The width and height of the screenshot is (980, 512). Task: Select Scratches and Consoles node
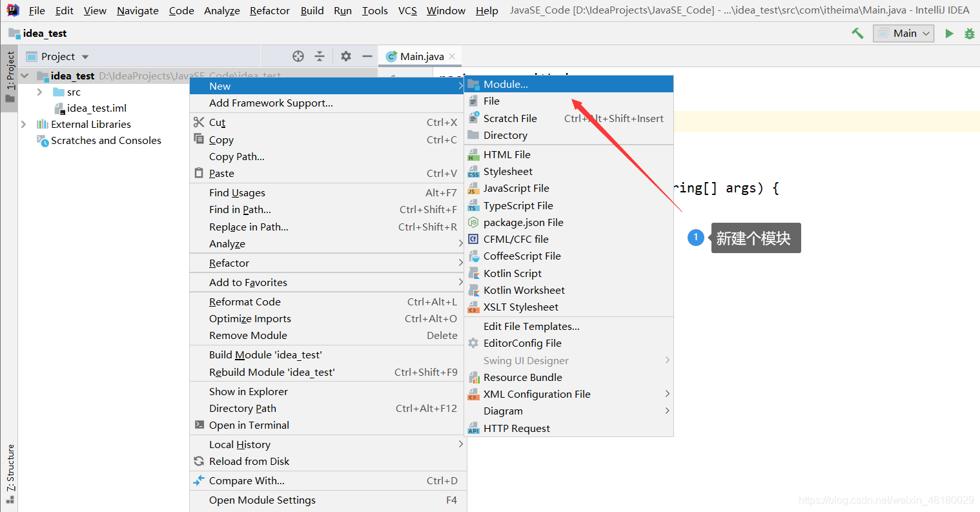click(106, 140)
